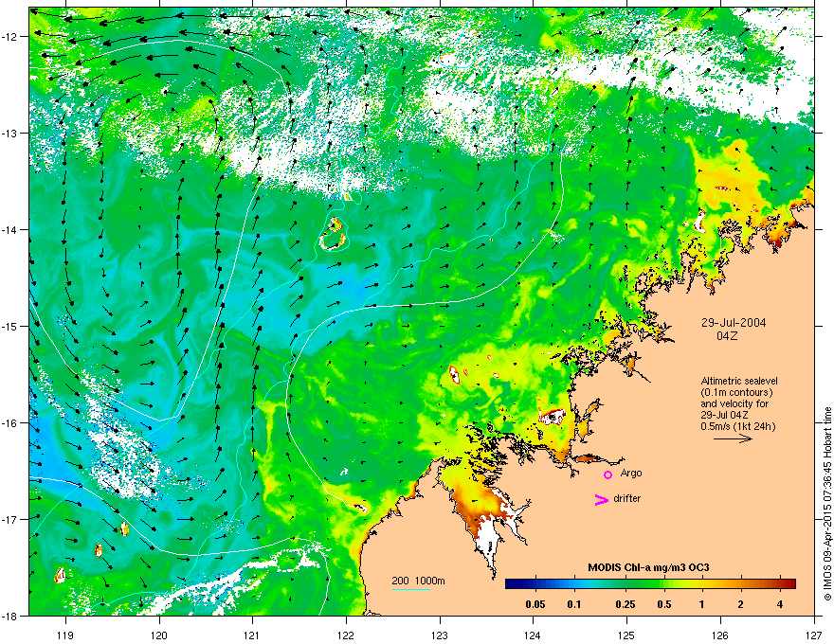The height and width of the screenshot is (644, 834).
Task: Click the cyan 200 1000m isobath line sample
Action: (411, 589)
